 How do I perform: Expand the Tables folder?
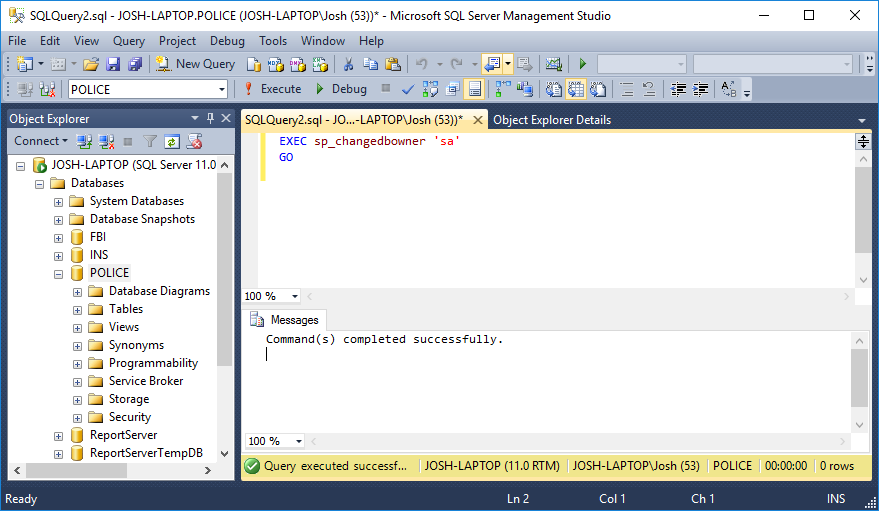pos(77,310)
